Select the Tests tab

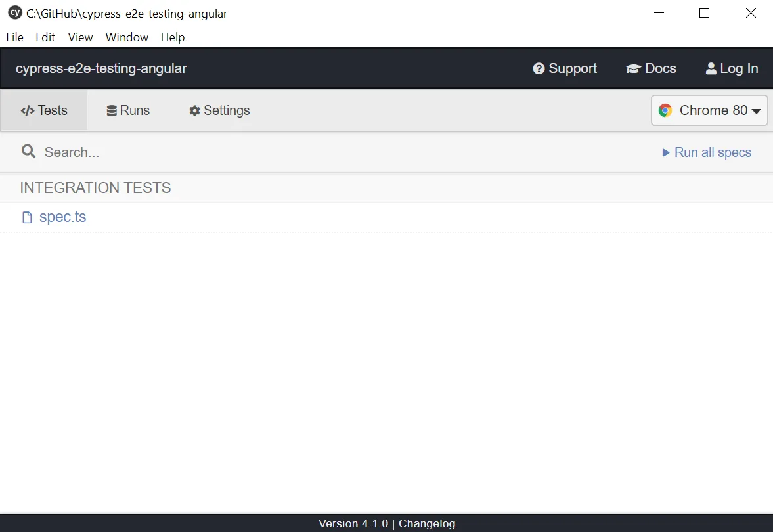coord(44,110)
